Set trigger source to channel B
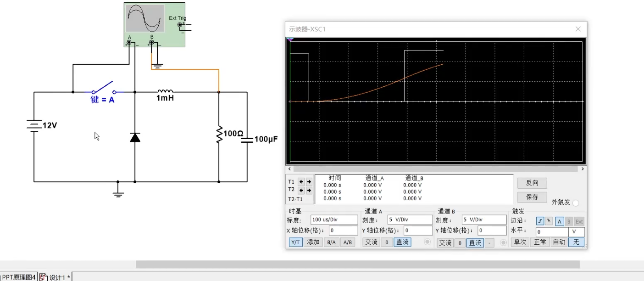 pos(569,221)
